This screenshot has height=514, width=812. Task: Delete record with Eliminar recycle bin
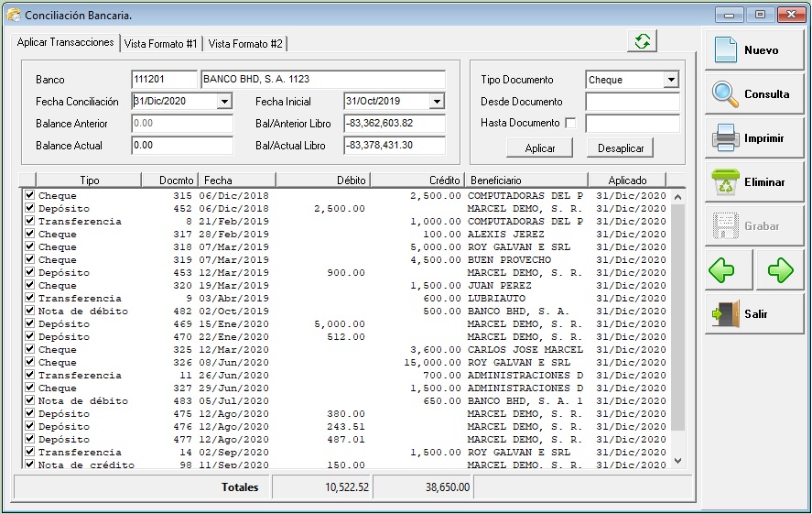tap(752, 182)
